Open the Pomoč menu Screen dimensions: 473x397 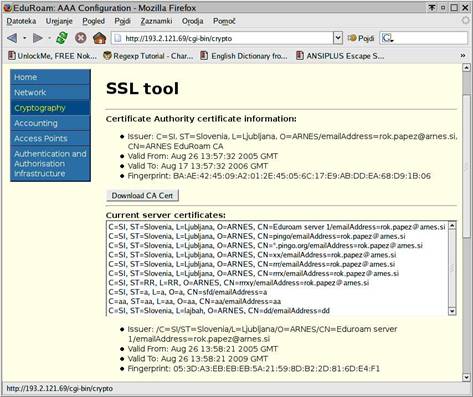pyautogui.click(x=224, y=21)
